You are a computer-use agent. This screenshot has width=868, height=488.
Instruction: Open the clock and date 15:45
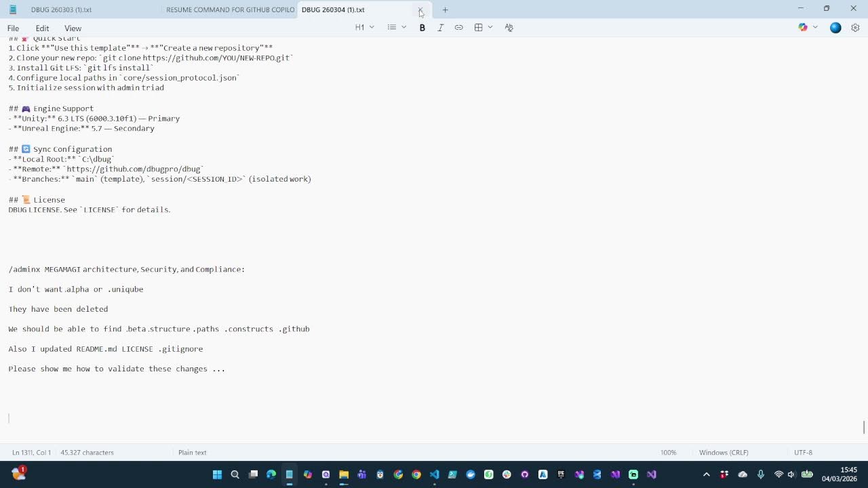[840, 474]
